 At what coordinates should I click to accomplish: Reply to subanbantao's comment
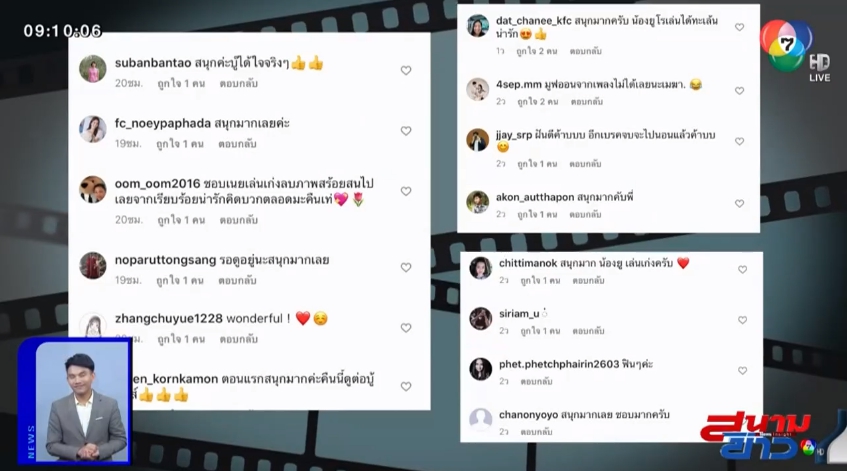[238, 84]
